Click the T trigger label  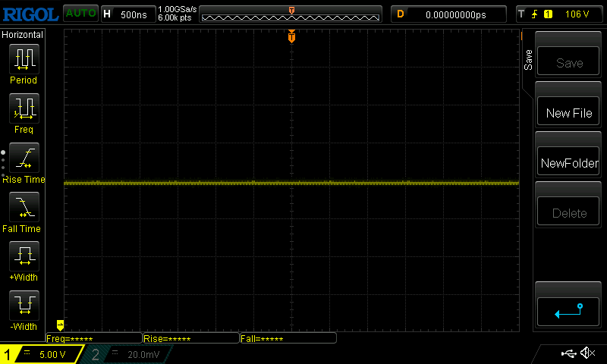(521, 14)
